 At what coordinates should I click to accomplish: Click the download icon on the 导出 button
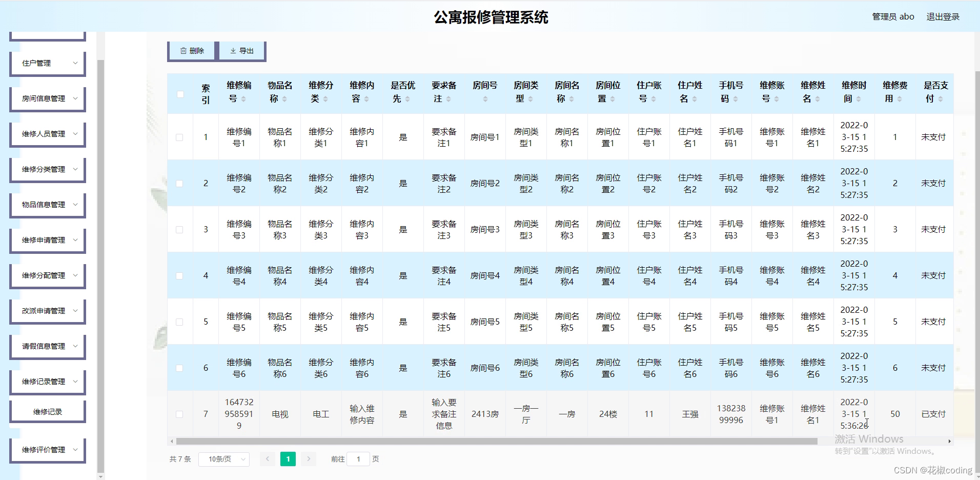click(233, 50)
